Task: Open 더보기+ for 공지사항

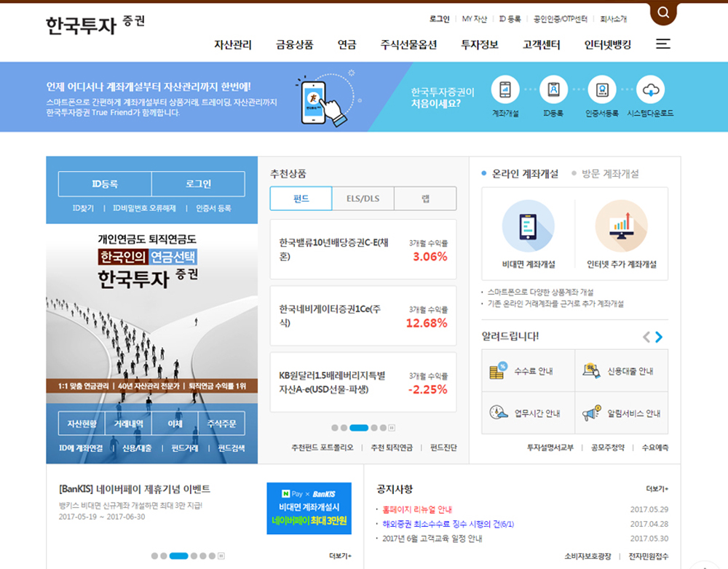Action: [657, 489]
